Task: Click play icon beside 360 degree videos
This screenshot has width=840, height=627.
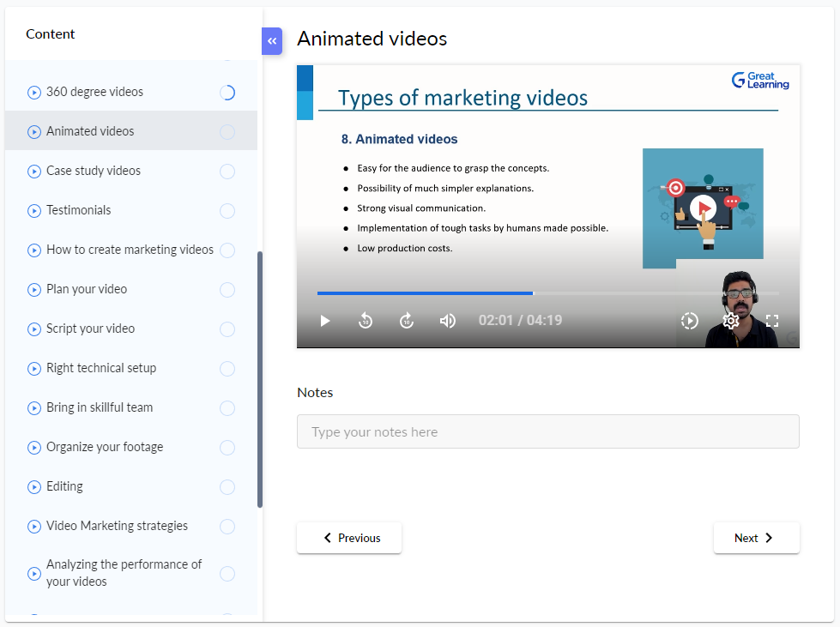Action: click(x=33, y=93)
